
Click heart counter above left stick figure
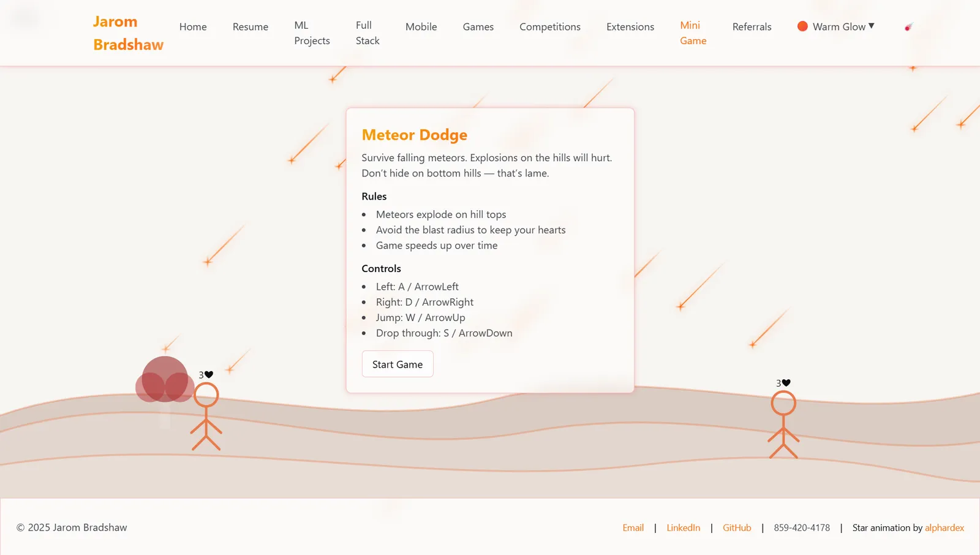click(x=206, y=375)
